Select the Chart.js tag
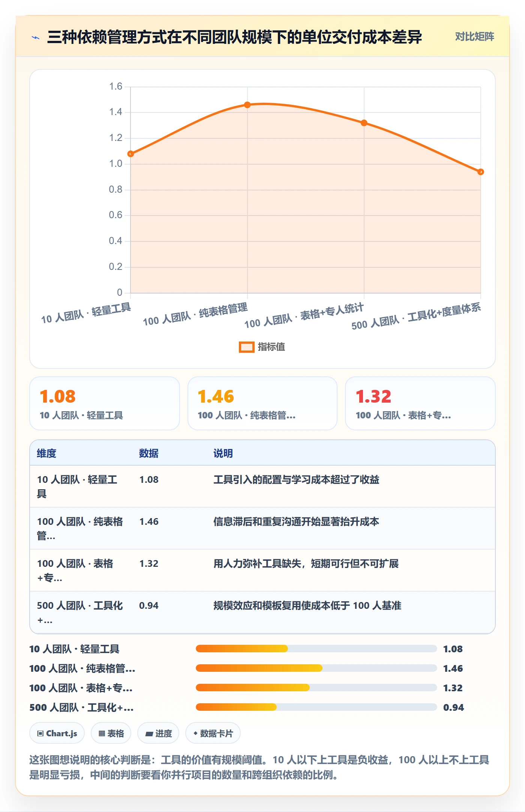Screen dimensions: 525x812 pyautogui.click(x=57, y=733)
